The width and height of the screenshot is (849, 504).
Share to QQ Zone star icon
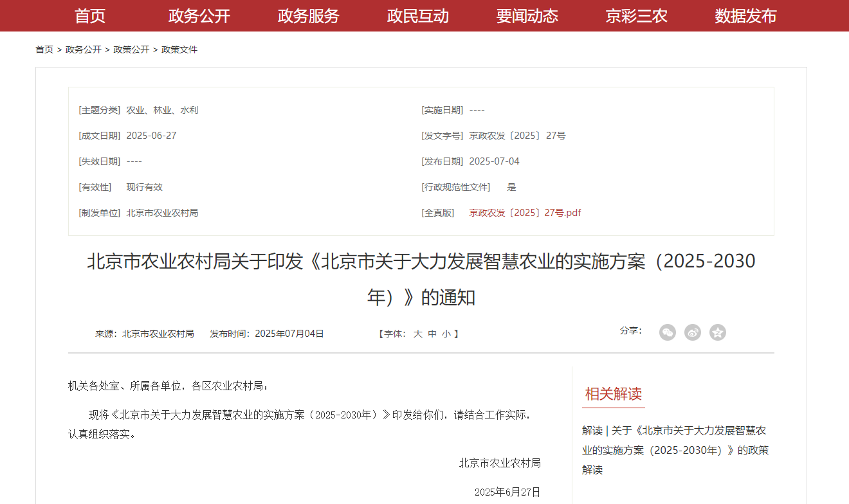click(x=718, y=332)
